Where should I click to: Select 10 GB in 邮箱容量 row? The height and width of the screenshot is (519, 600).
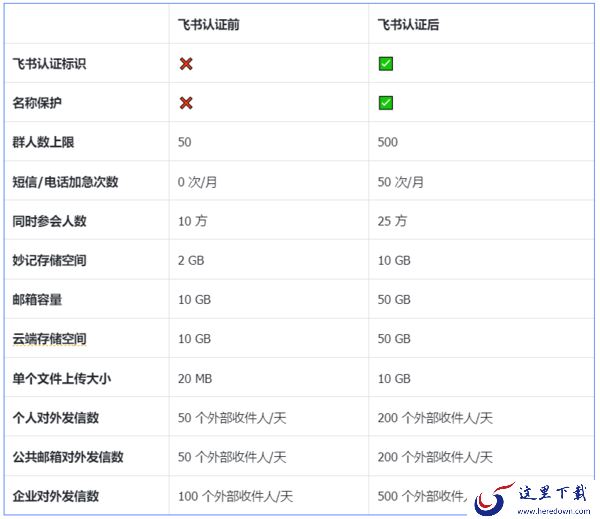tap(194, 299)
